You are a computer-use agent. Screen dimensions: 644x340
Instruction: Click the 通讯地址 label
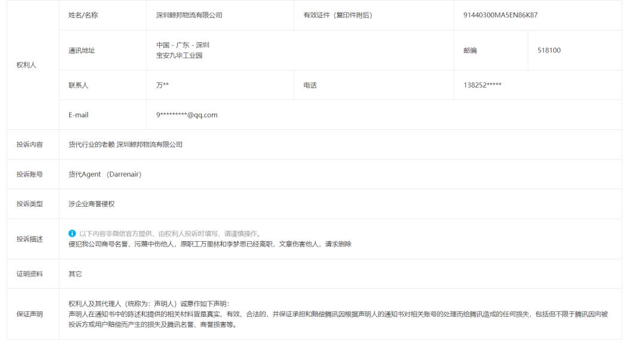click(x=81, y=51)
